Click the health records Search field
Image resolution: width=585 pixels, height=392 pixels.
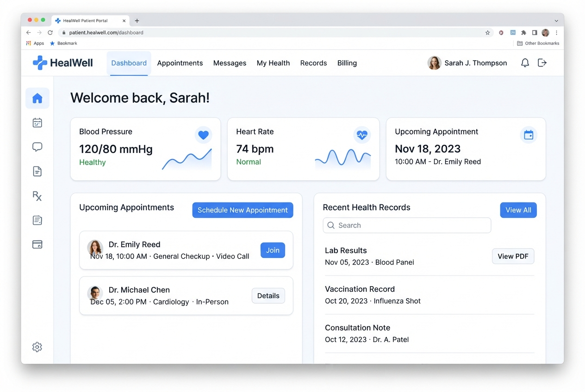coord(407,225)
